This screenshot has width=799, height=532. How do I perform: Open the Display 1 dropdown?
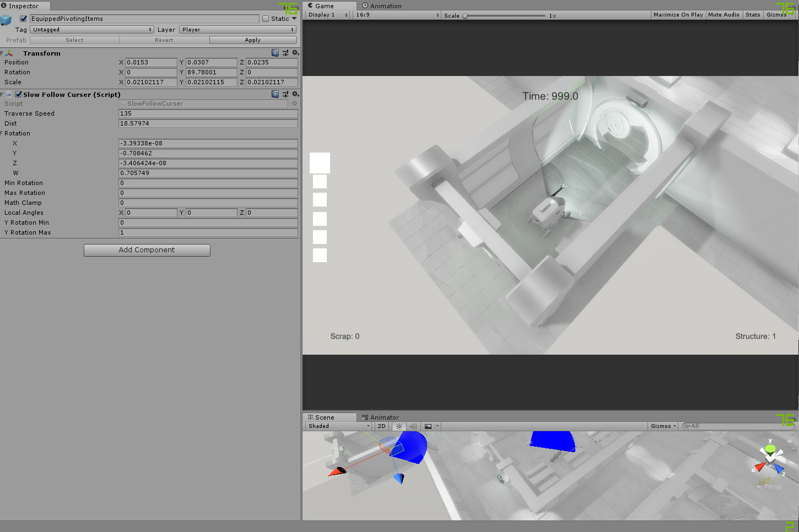coord(327,15)
